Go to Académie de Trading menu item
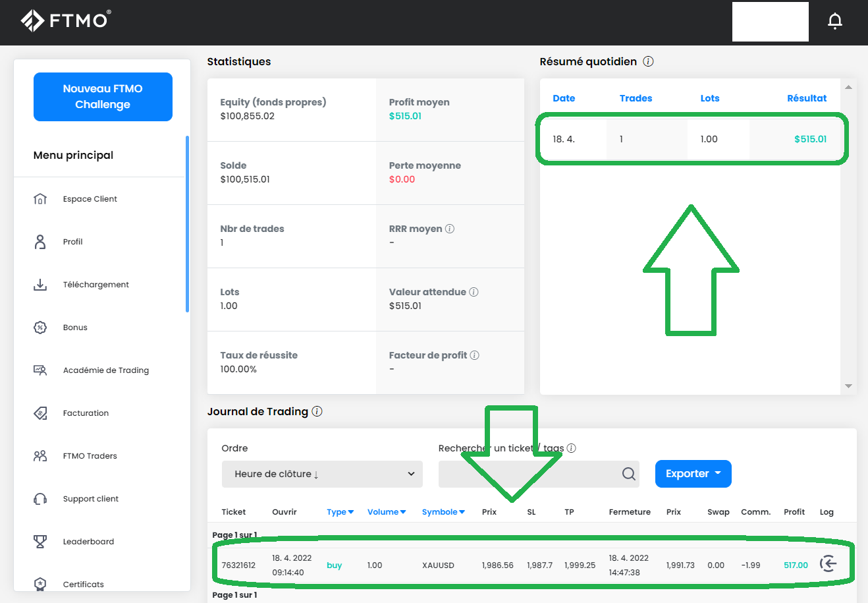868x603 pixels. pyautogui.click(x=105, y=370)
